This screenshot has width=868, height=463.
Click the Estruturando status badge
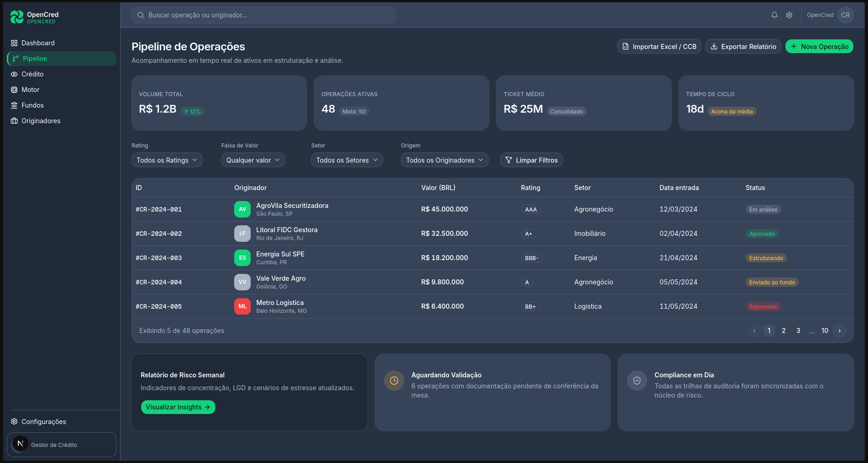click(766, 258)
